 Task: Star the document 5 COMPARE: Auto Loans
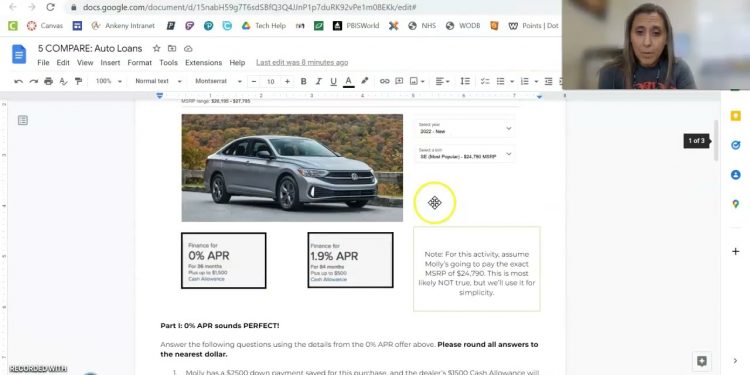click(x=156, y=48)
